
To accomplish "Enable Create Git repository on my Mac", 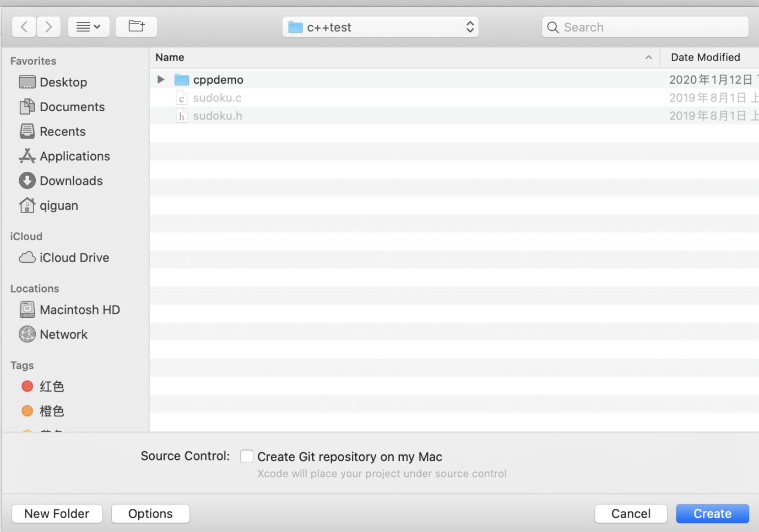I will coord(247,457).
